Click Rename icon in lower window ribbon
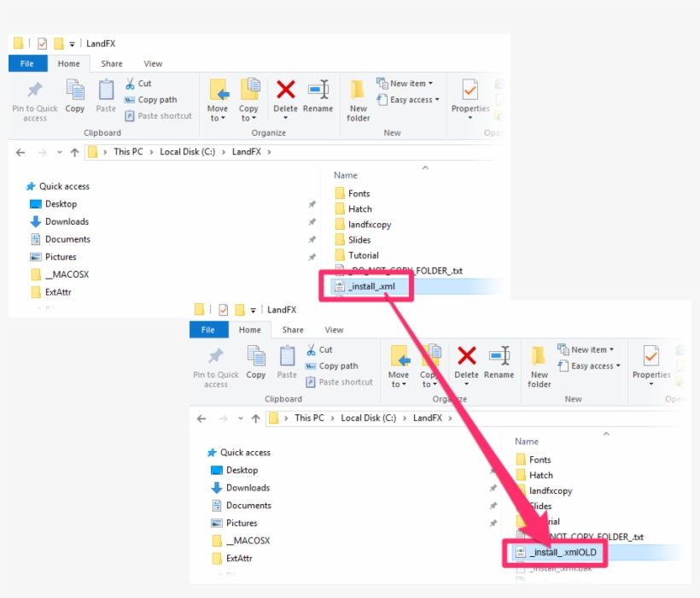Image resolution: width=700 pixels, height=598 pixels. pos(499,355)
